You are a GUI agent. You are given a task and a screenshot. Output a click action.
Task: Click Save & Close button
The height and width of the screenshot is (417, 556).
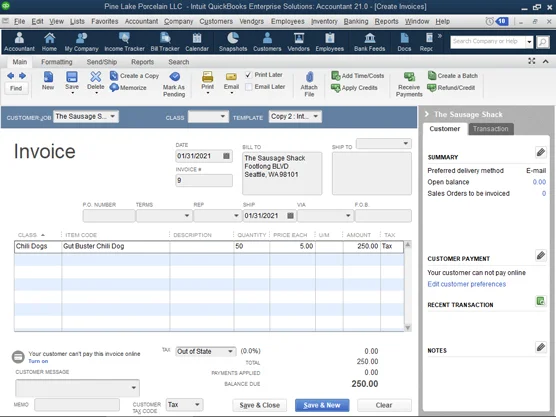coord(260,405)
